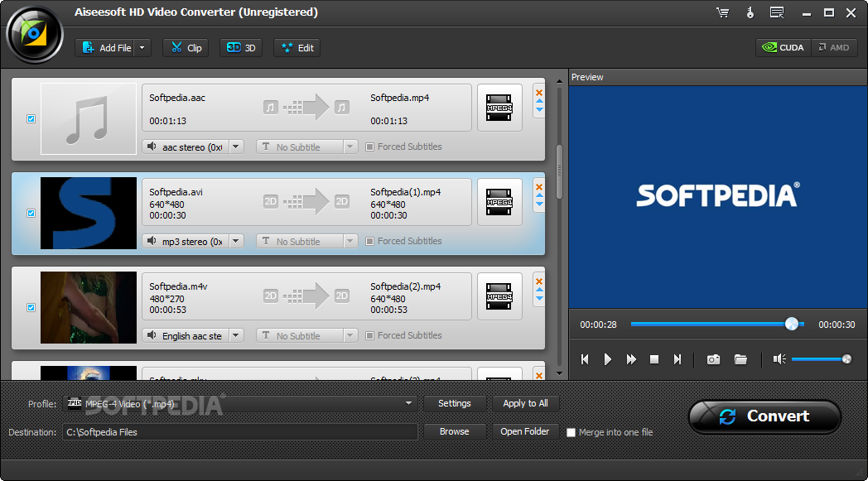Viewport: 868px width, 481px height.
Task: Check Merge into one file
Action: tap(571, 432)
